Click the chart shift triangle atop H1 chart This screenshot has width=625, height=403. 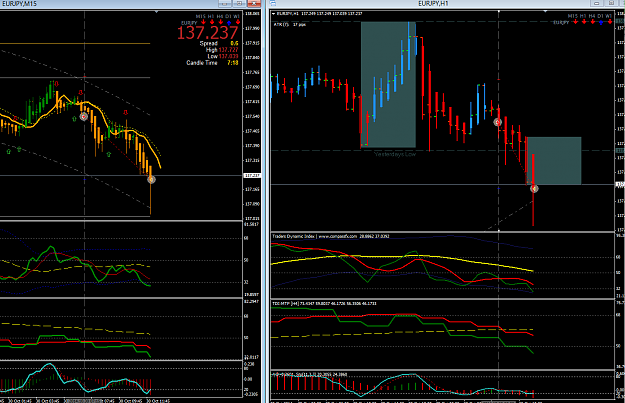click(546, 12)
